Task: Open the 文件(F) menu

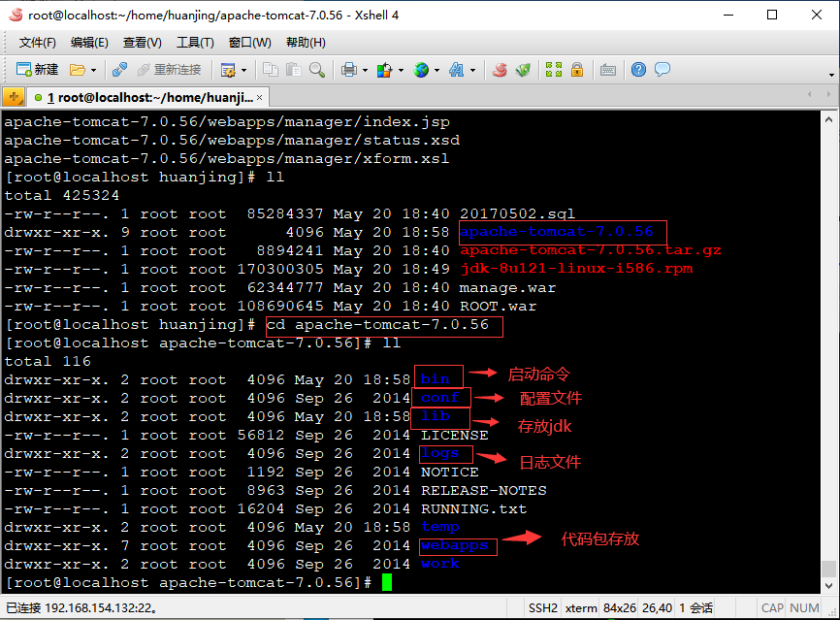Action: (x=38, y=43)
